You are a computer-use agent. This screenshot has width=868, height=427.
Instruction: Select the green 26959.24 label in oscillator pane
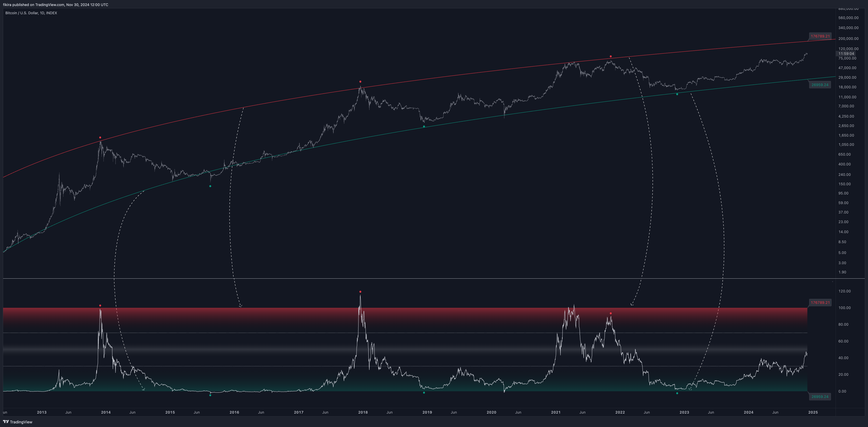[820, 397]
